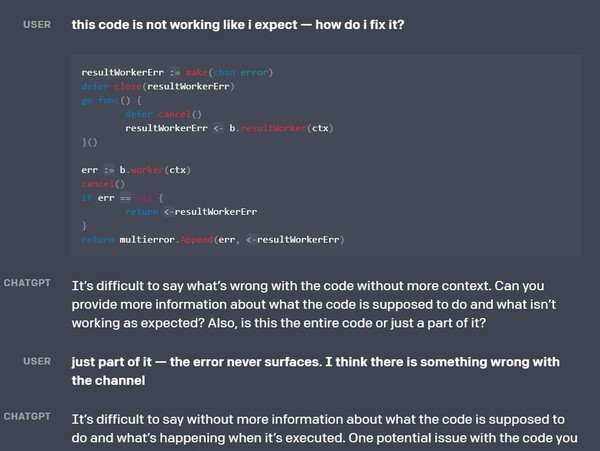Click the last reply mentioning 'One potential issue'
Screen dimensions: 600x451
[x=324, y=429]
